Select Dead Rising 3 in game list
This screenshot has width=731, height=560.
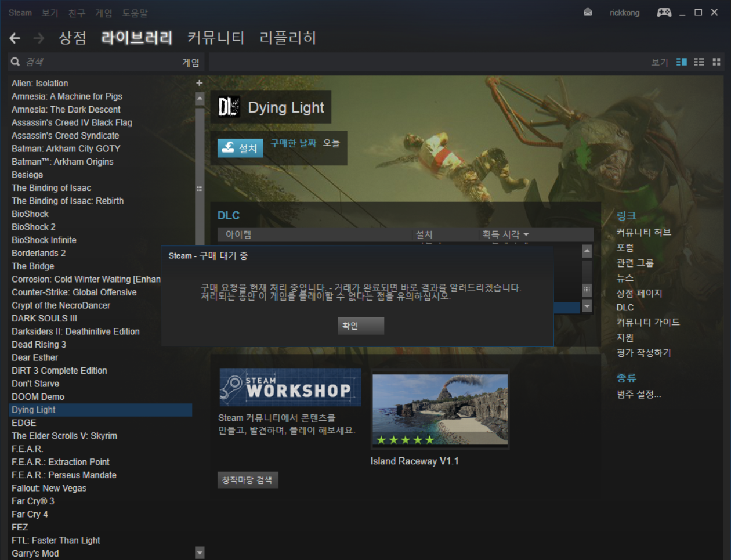pos(39,345)
